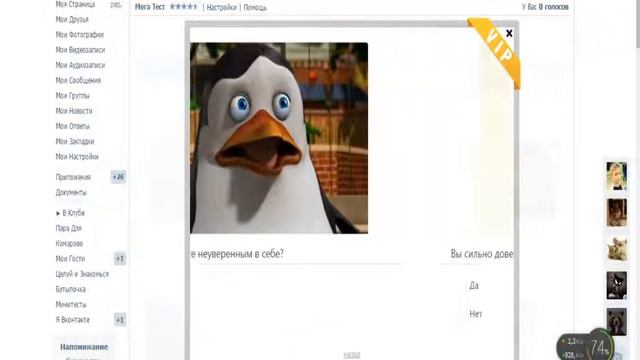Open the dark bear avatar thumbnail

click(616, 322)
